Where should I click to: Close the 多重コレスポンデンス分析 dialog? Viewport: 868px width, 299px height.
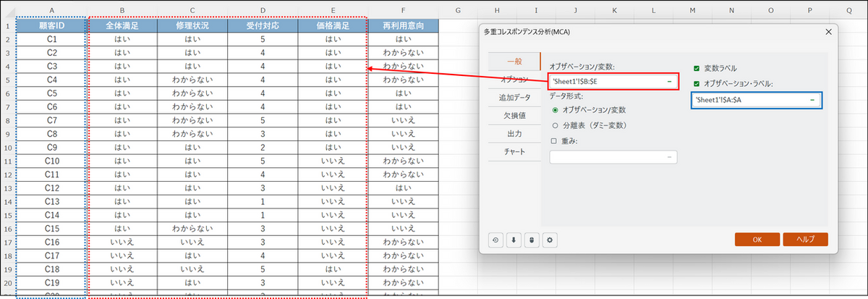pyautogui.click(x=827, y=31)
